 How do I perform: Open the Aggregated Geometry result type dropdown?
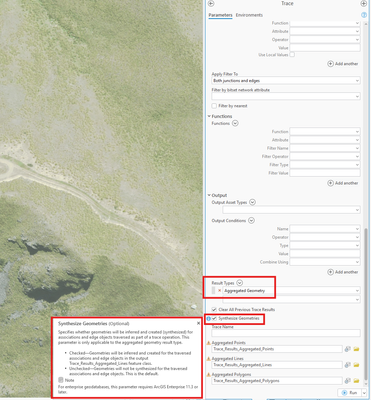(x=291, y=291)
